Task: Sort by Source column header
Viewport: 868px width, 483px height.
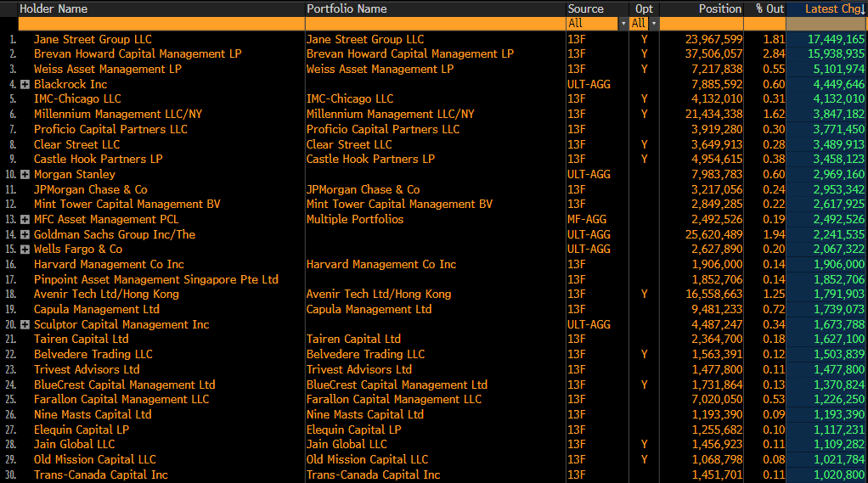Action: pos(585,8)
